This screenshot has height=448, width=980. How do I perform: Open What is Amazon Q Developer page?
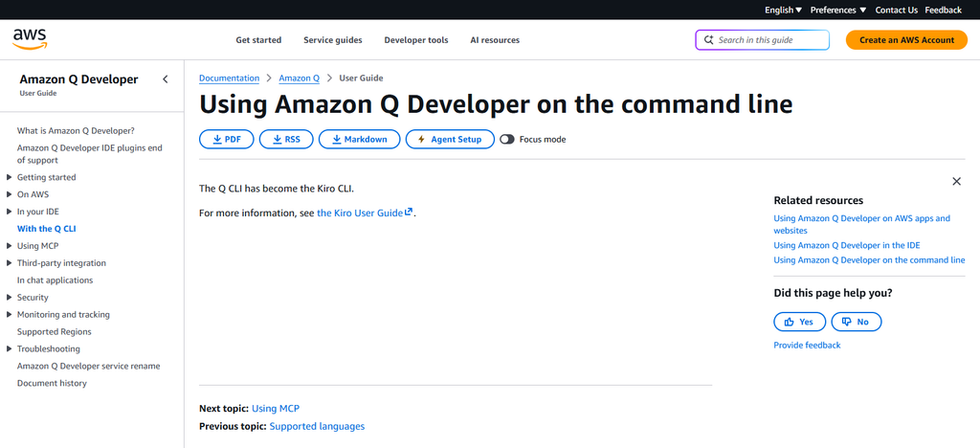[x=76, y=130]
